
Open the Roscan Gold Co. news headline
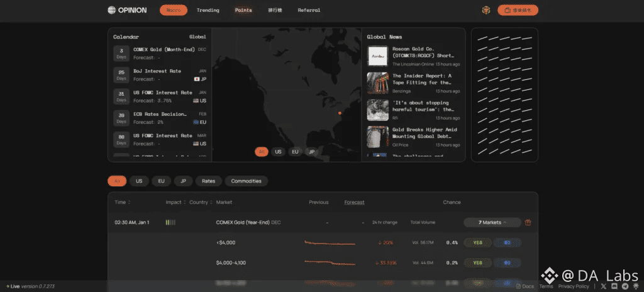pyautogui.click(x=423, y=52)
